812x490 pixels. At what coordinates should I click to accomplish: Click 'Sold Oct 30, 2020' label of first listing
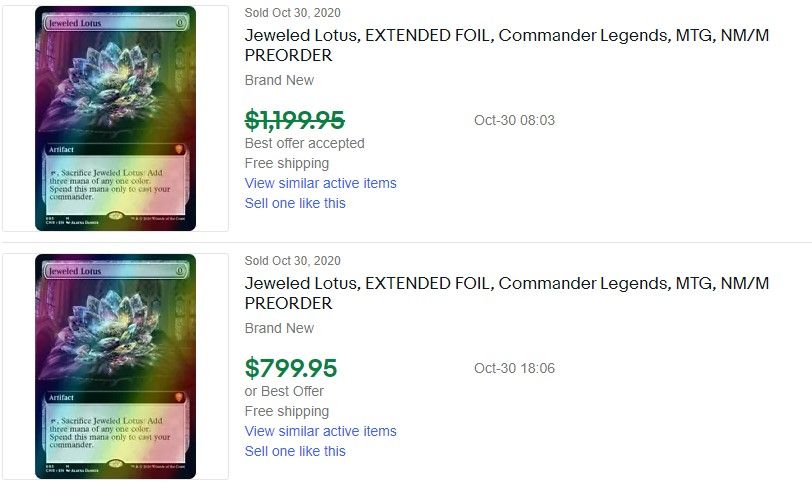(x=293, y=13)
